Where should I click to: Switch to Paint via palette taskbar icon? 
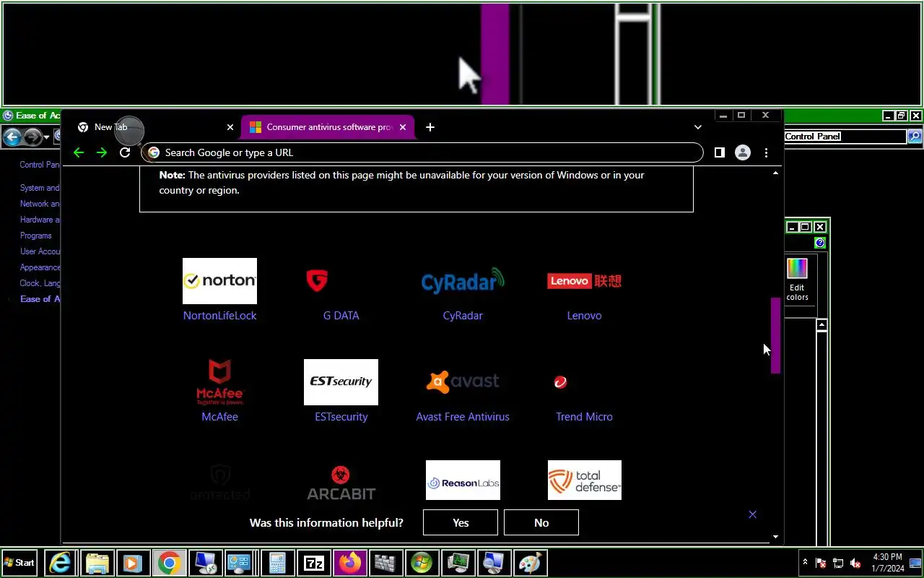[530, 563]
